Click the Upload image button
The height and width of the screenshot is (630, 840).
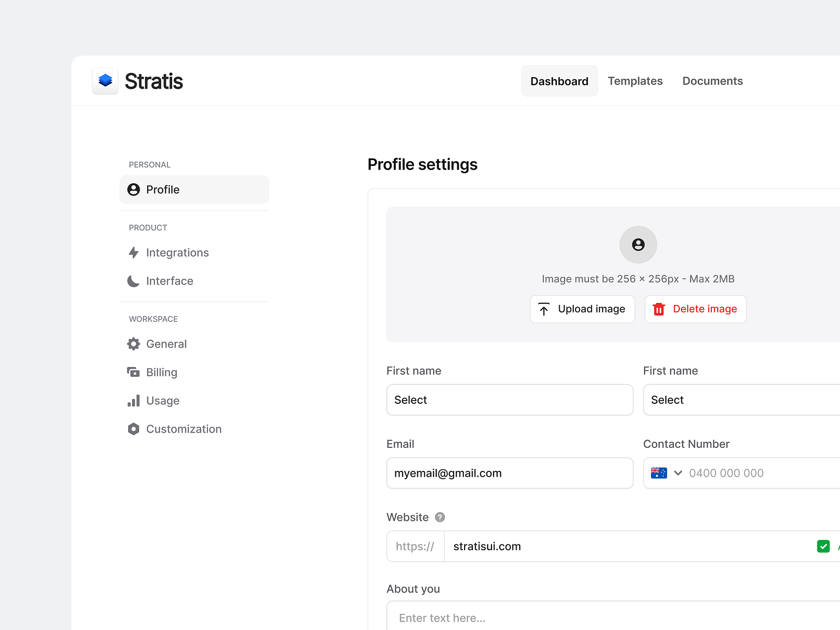pyautogui.click(x=582, y=309)
